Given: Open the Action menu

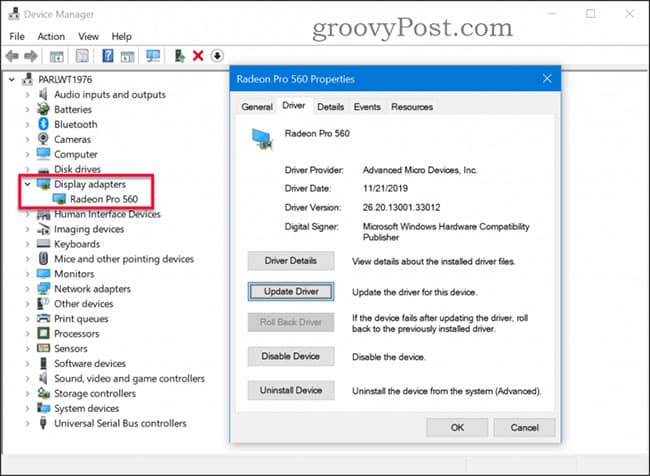Looking at the screenshot, I should pos(51,36).
